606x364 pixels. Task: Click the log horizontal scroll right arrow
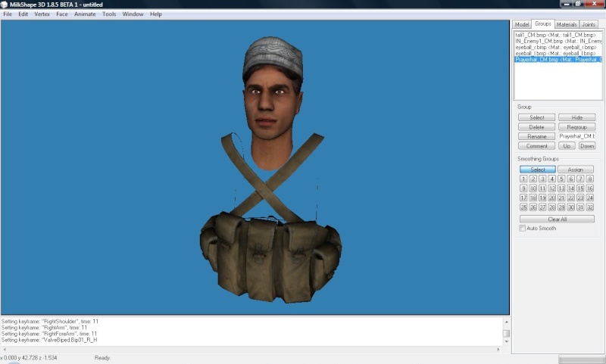click(498, 350)
